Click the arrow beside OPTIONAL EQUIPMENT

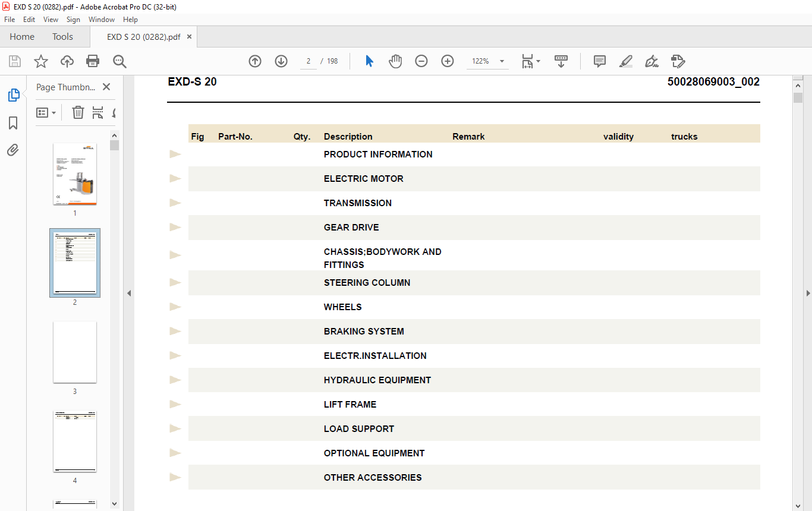coord(175,453)
